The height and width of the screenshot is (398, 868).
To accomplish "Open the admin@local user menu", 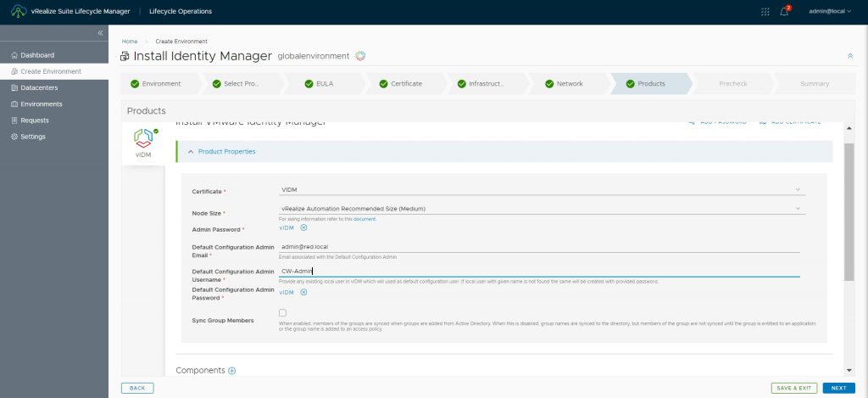I will tap(830, 12).
